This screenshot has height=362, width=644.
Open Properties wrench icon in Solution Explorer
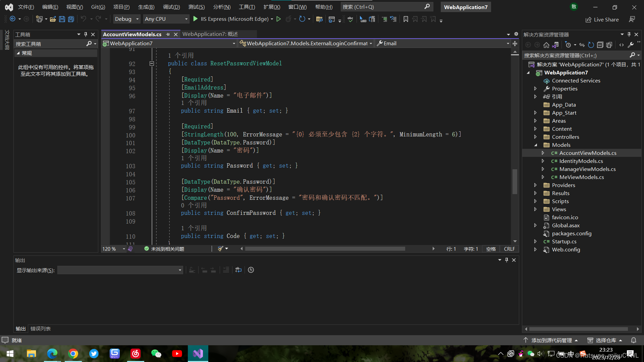[631, 45]
